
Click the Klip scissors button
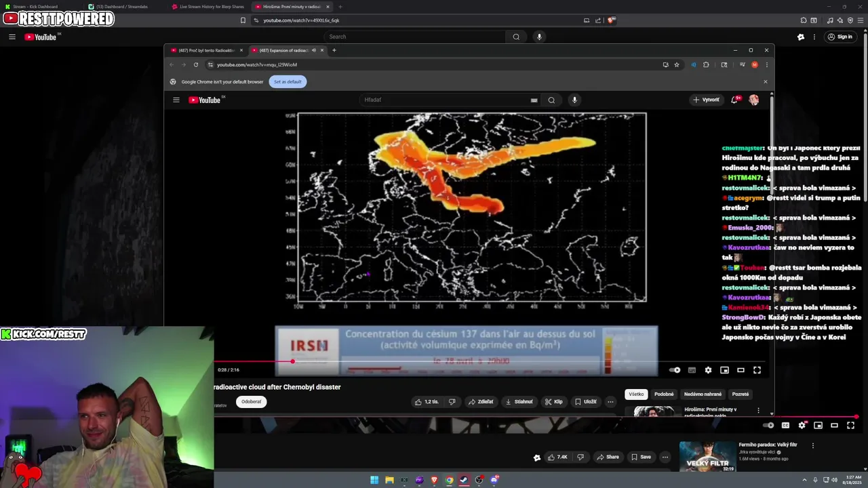tap(553, 401)
